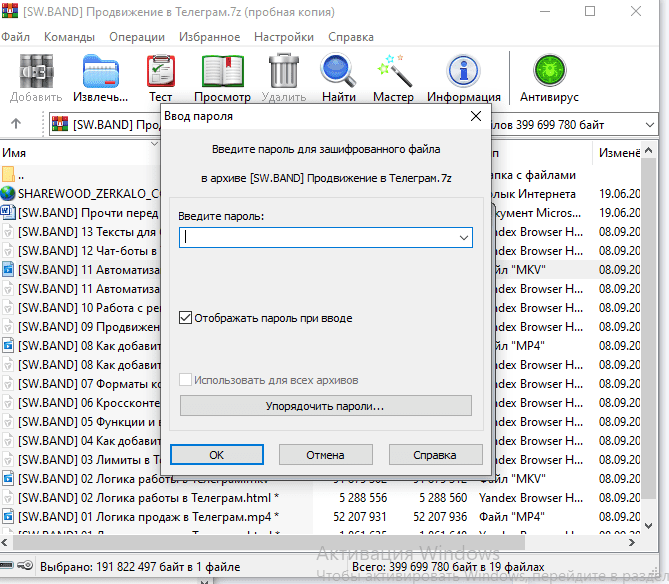Screen dimensions: 669x584
Task: Click Упорядочить пароли button
Action: coord(325,406)
